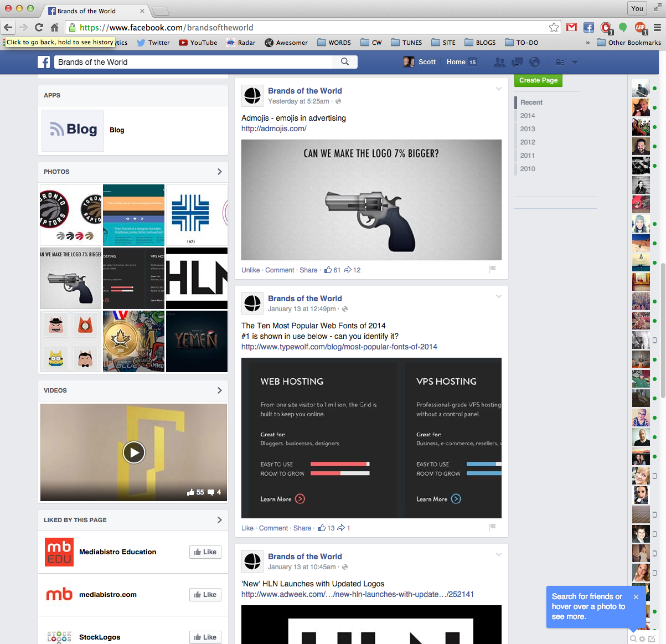This screenshot has height=644, width=666.
Task: Open the Twitter bookmark
Action: pyautogui.click(x=153, y=43)
